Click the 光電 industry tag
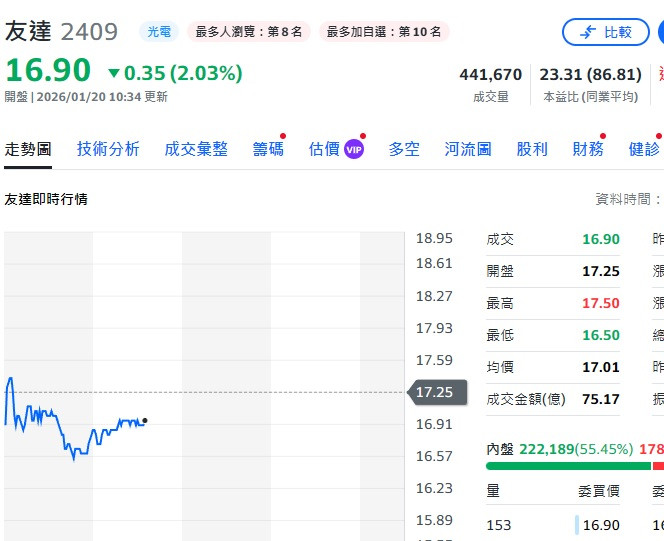664x541 pixels. point(159,32)
